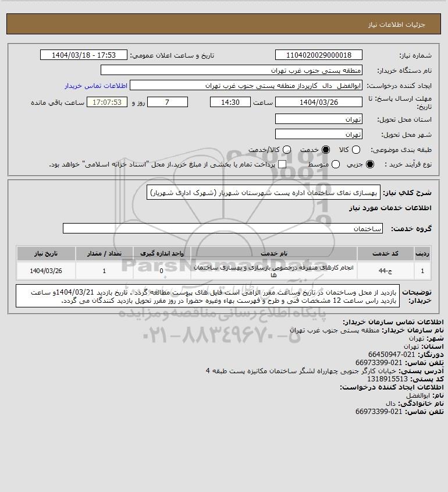
Task: Click the گروه خدمت field ساختمان
Action: pyautogui.click(x=223, y=228)
